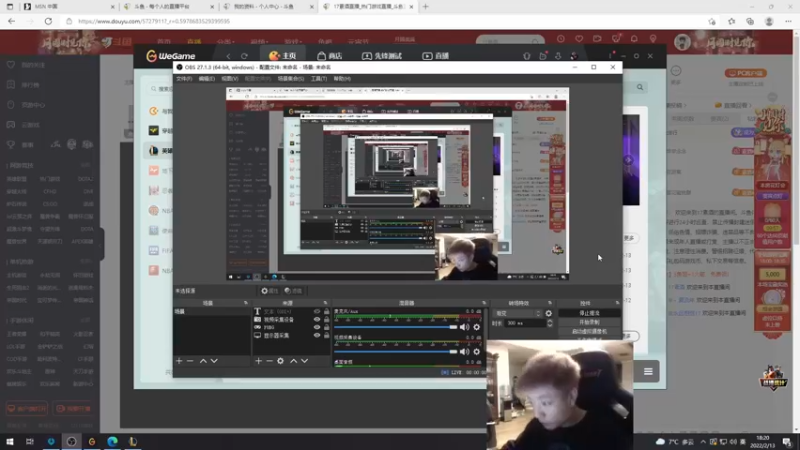
Task: Select the MSN 中国 browser tab
Action: click(x=68, y=7)
